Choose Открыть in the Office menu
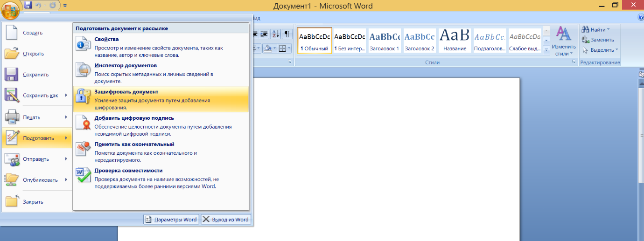The height and width of the screenshot is (241, 644). click(x=37, y=54)
